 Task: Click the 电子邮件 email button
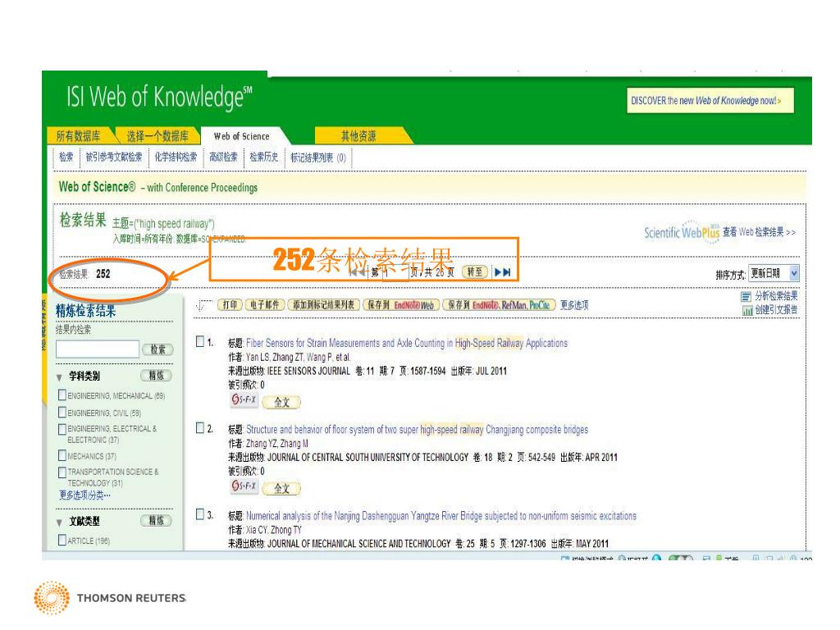click(x=265, y=305)
